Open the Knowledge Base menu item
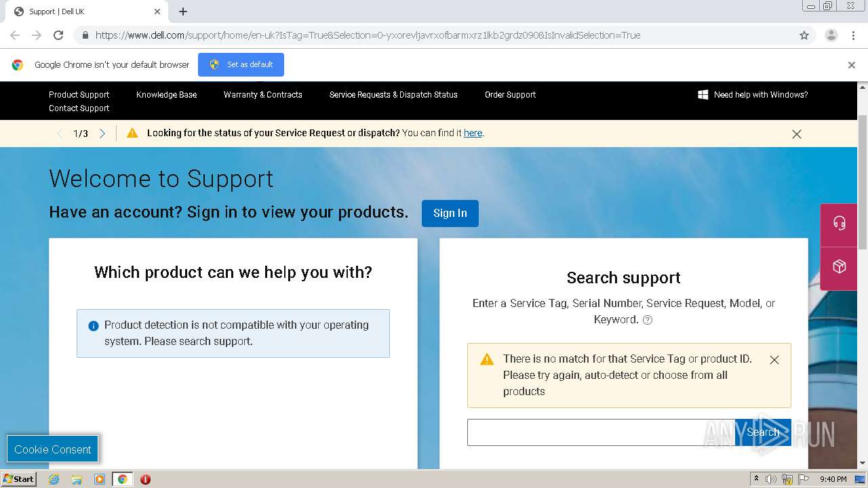Image resolution: width=868 pixels, height=488 pixels. (166, 95)
